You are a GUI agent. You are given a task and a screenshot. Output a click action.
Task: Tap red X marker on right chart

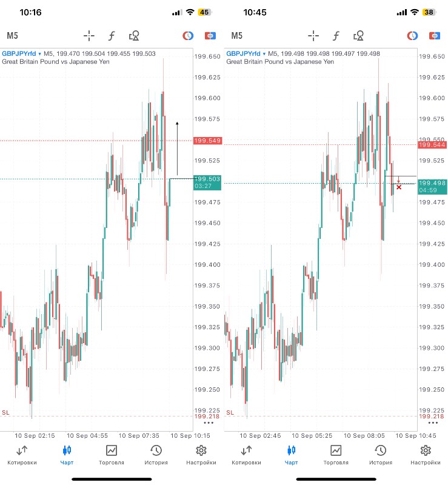(x=399, y=187)
